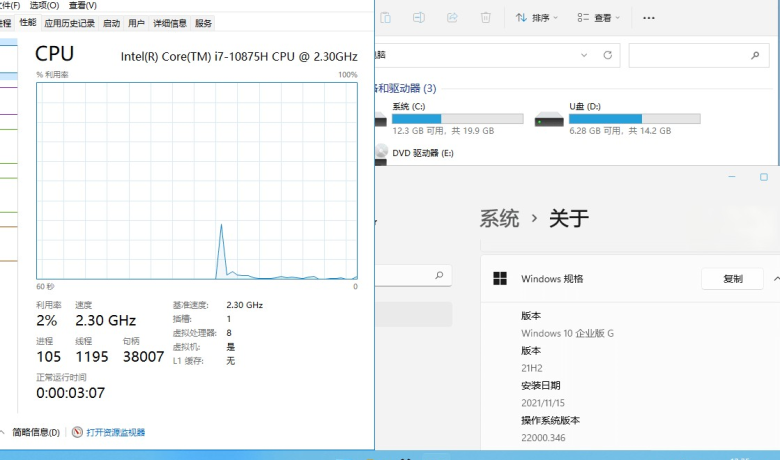Click the Intel Core i7-10875H CPU name

(239, 57)
